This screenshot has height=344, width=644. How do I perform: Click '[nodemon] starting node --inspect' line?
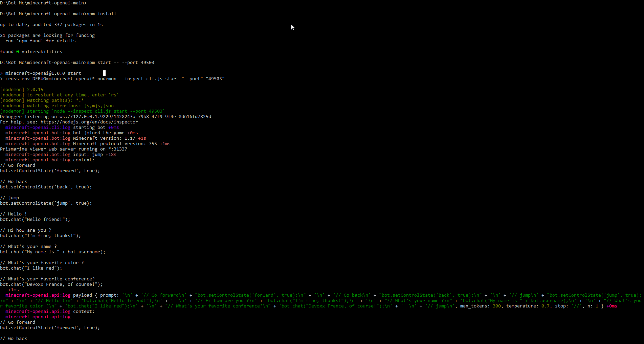83,111
